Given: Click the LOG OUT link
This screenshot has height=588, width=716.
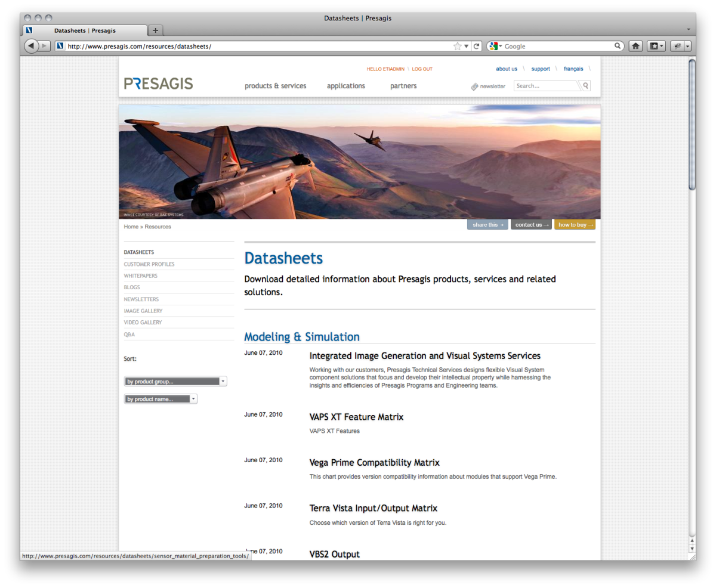Looking at the screenshot, I should pos(422,69).
